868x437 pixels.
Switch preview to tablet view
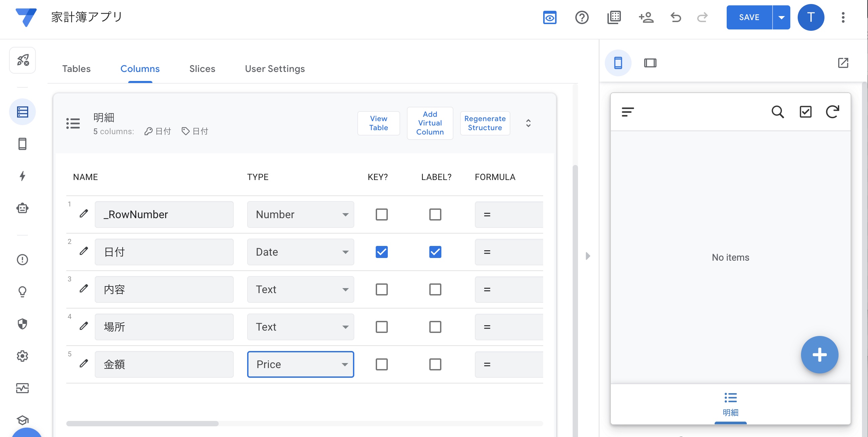coord(650,63)
